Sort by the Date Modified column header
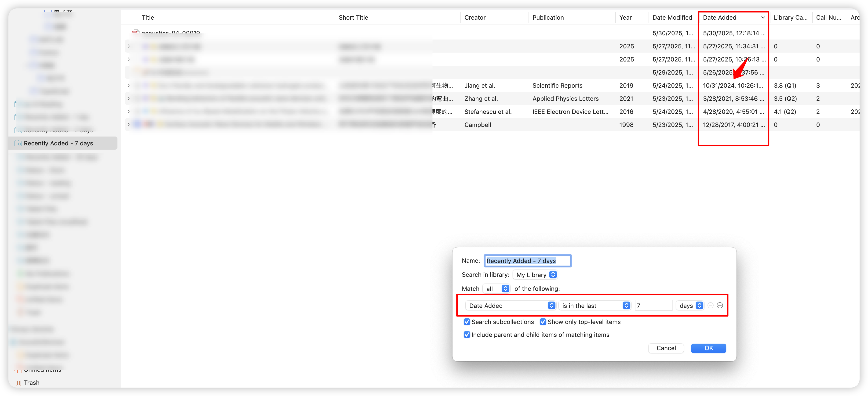Screen dimensions: 868x396 [672, 18]
